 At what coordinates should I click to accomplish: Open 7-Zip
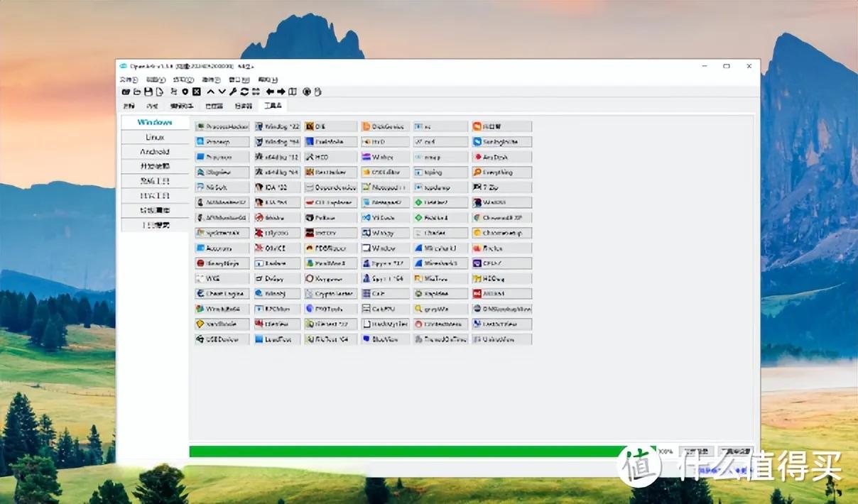[501, 187]
